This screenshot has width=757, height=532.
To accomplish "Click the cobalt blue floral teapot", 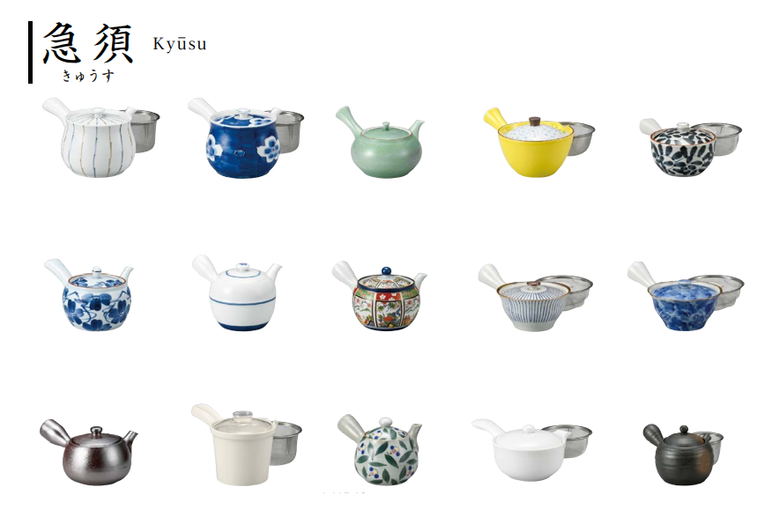I will point(246,138).
